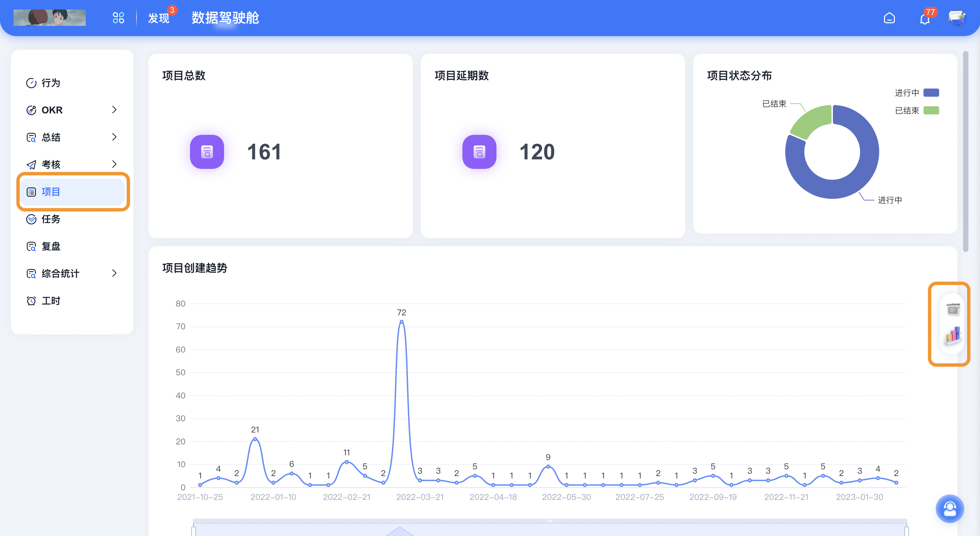
Task: Go to the home page icon
Action: [889, 18]
